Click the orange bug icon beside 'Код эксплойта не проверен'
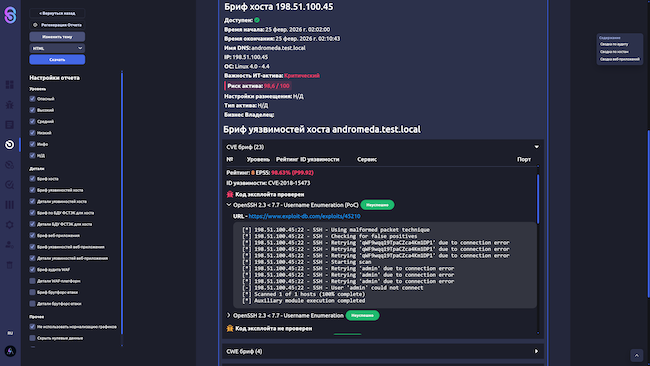 [230, 328]
